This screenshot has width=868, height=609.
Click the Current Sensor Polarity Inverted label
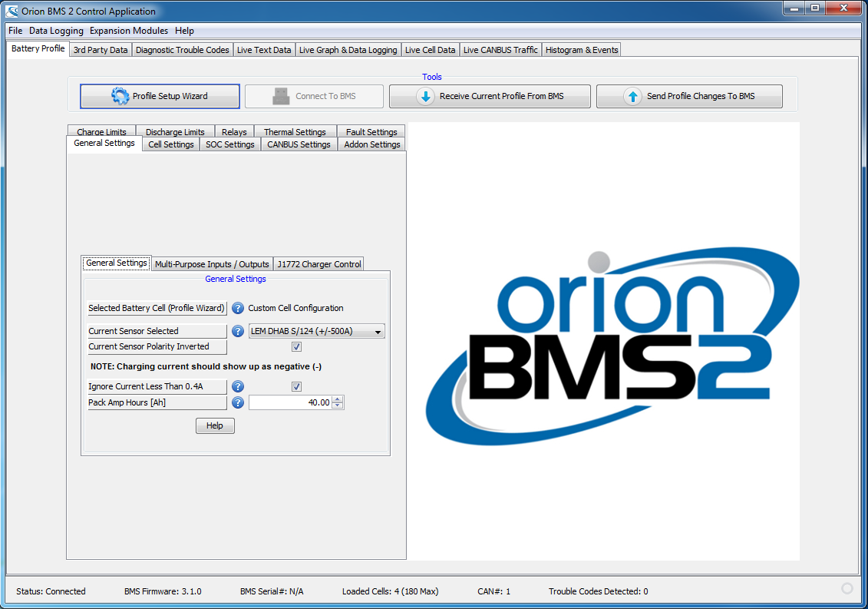pyautogui.click(x=157, y=347)
